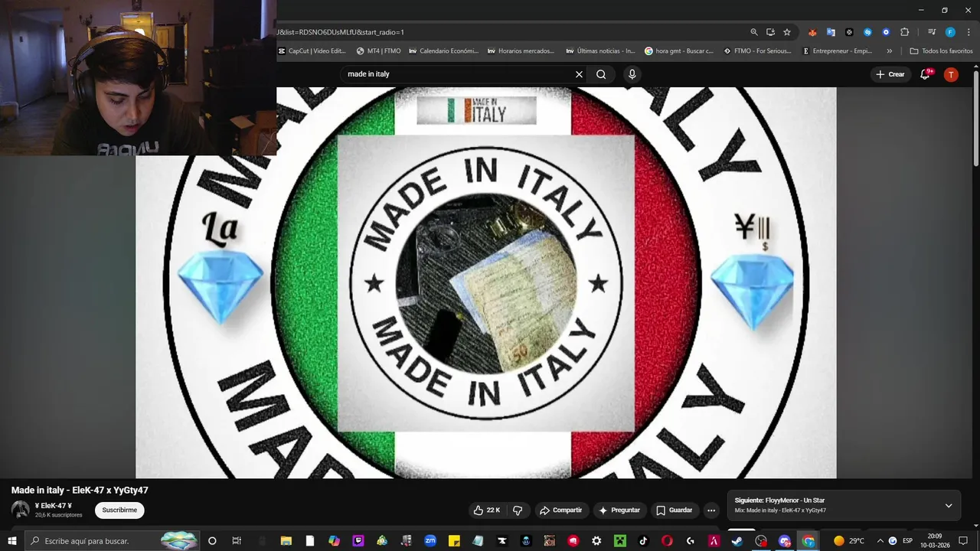This screenshot has width=980, height=551.
Task: Open the Chrome extensions puzzle icon
Action: coord(904,32)
